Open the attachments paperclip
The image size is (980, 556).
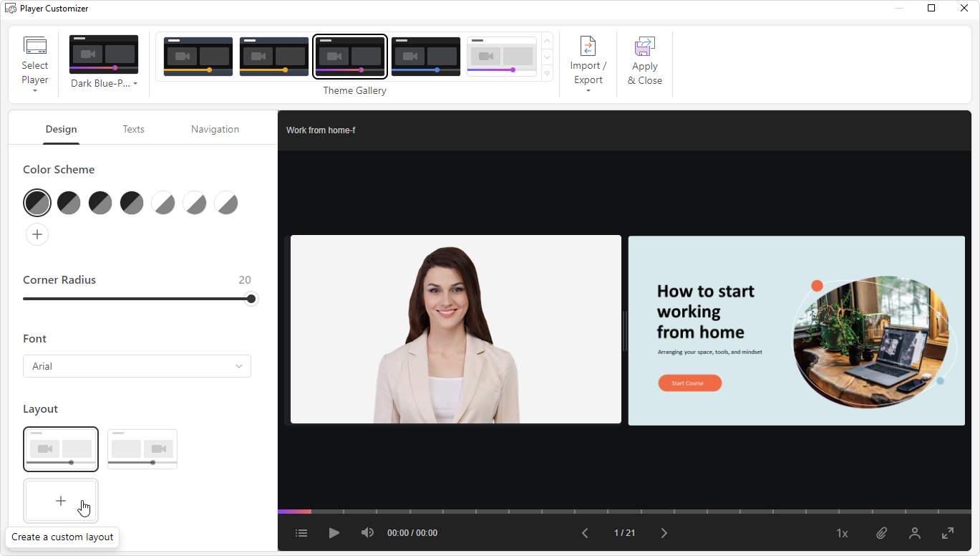882,533
